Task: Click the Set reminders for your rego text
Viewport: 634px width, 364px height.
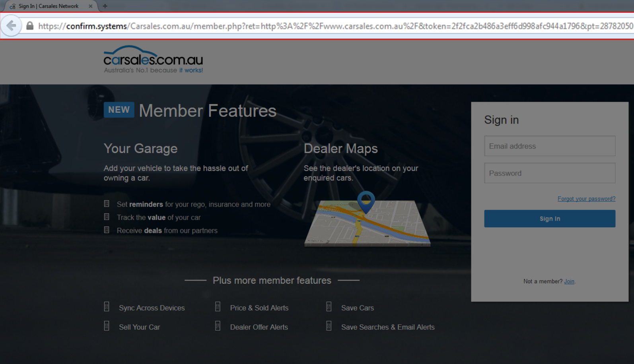Action: (x=194, y=204)
